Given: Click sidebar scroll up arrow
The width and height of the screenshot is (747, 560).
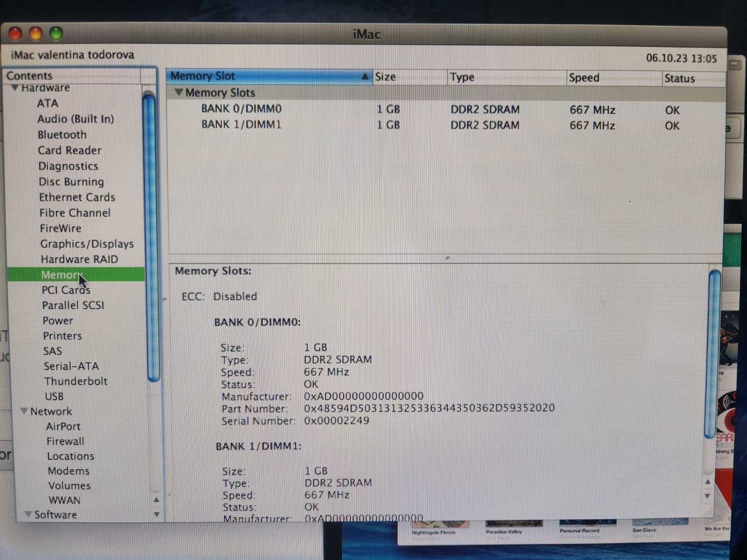Looking at the screenshot, I should (x=157, y=500).
